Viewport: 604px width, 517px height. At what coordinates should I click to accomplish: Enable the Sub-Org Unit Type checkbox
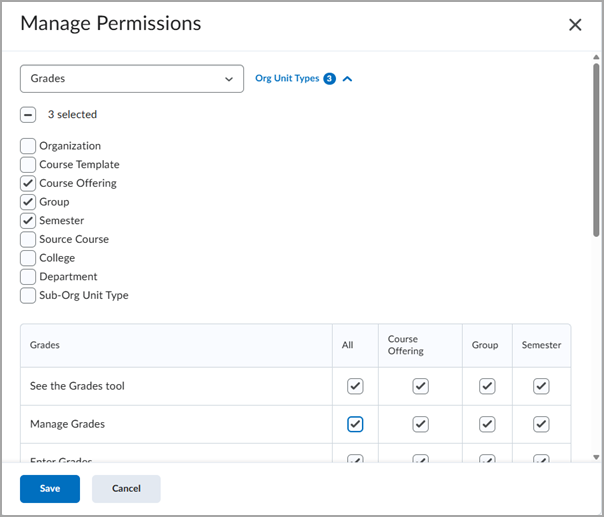click(28, 296)
